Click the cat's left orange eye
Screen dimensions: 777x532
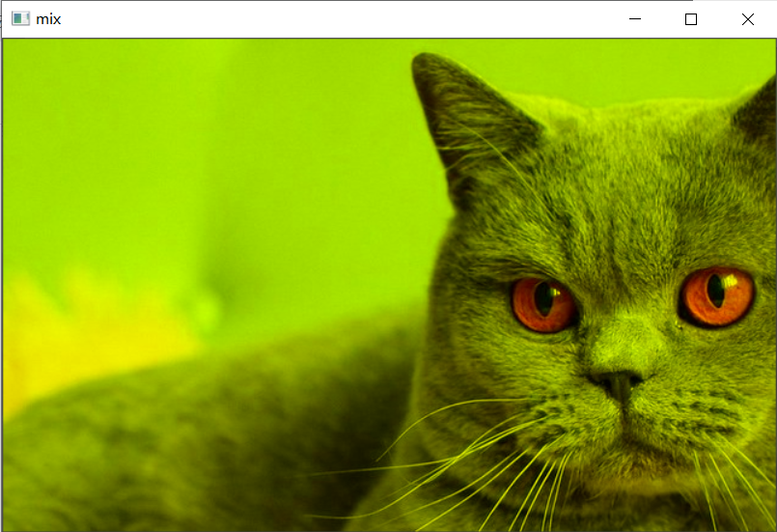543,302
